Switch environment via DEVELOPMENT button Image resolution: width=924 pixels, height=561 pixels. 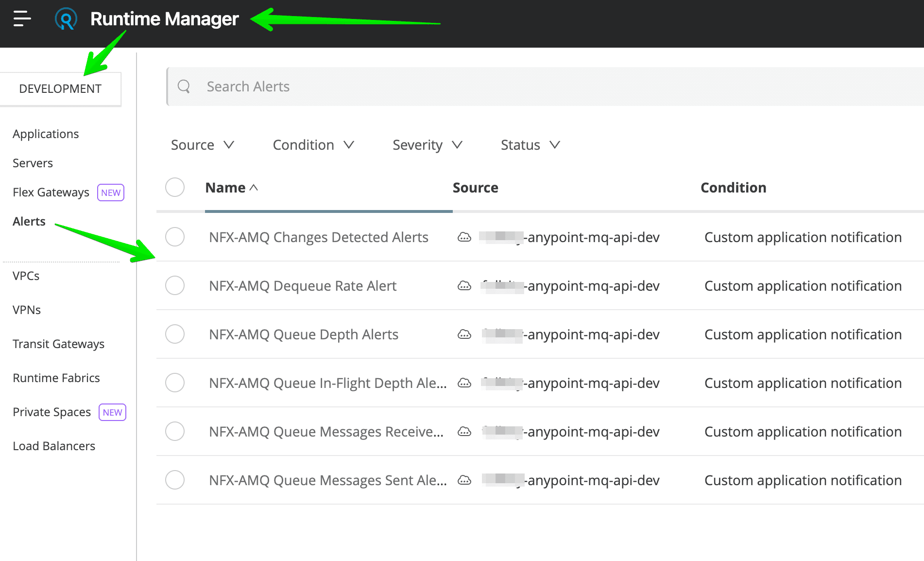[x=60, y=89]
